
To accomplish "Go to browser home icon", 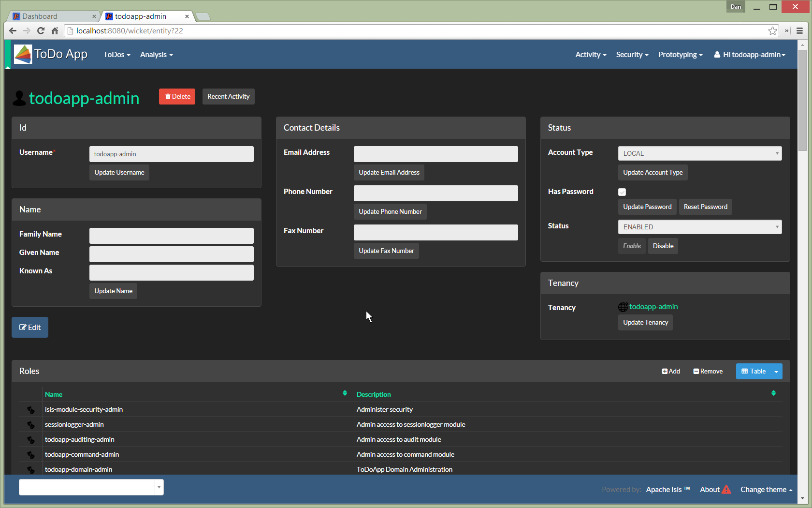I will (55, 31).
